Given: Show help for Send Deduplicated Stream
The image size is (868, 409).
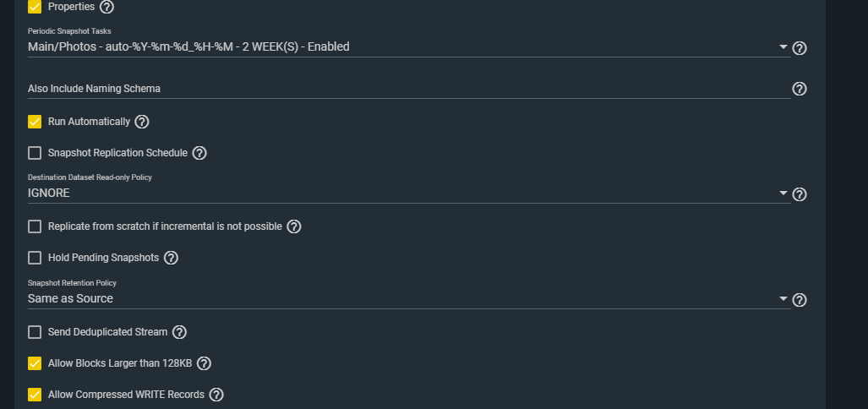Looking at the screenshot, I should pos(179,332).
